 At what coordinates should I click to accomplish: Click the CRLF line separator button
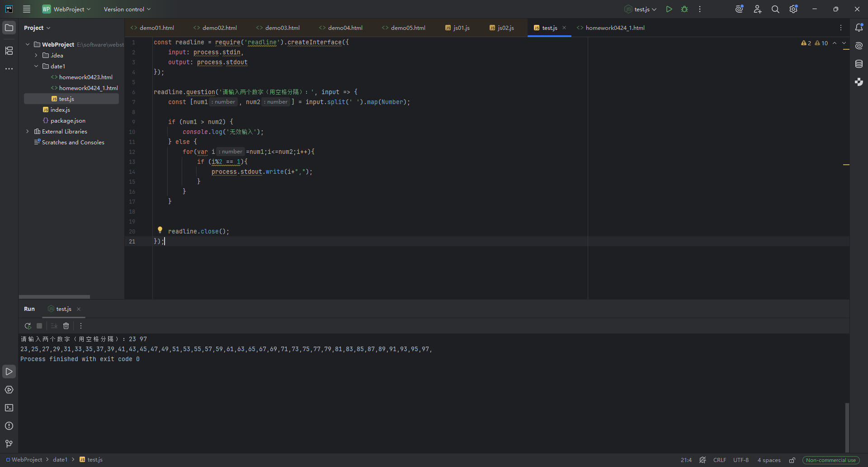click(x=719, y=460)
